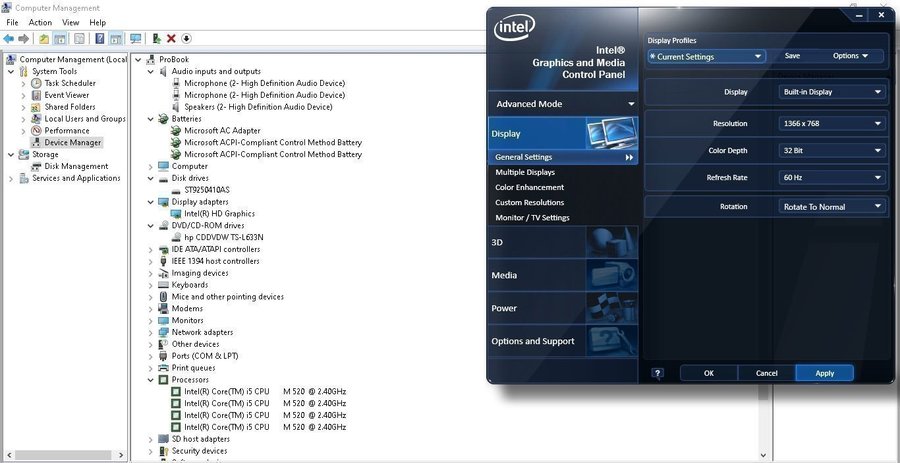Click the Disable device down-arrow icon
The height and width of the screenshot is (463, 900).
(186, 38)
